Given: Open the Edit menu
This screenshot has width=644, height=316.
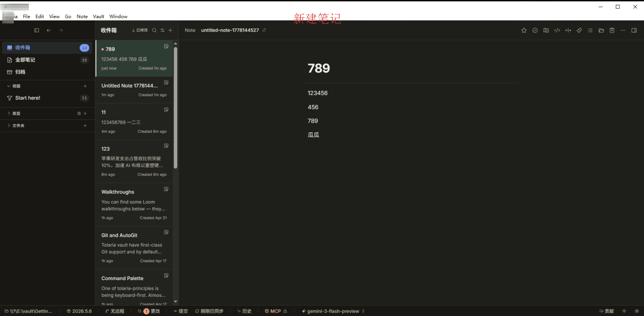Looking at the screenshot, I should tap(40, 16).
